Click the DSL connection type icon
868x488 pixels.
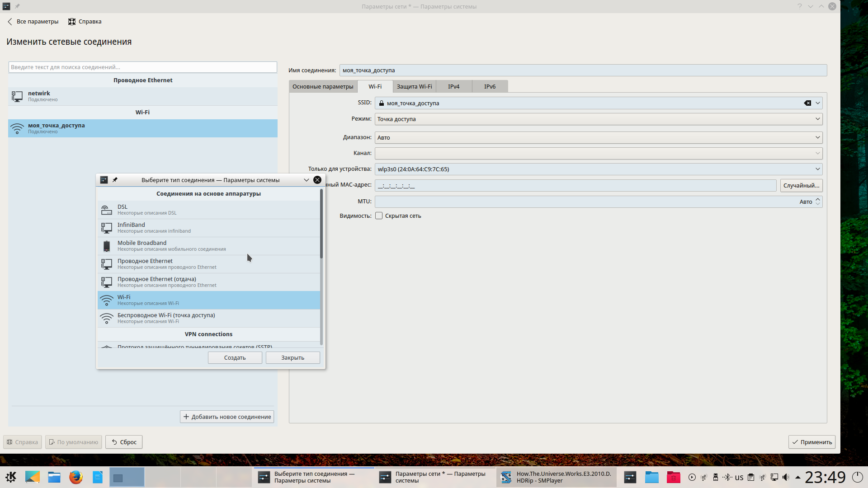(x=106, y=210)
